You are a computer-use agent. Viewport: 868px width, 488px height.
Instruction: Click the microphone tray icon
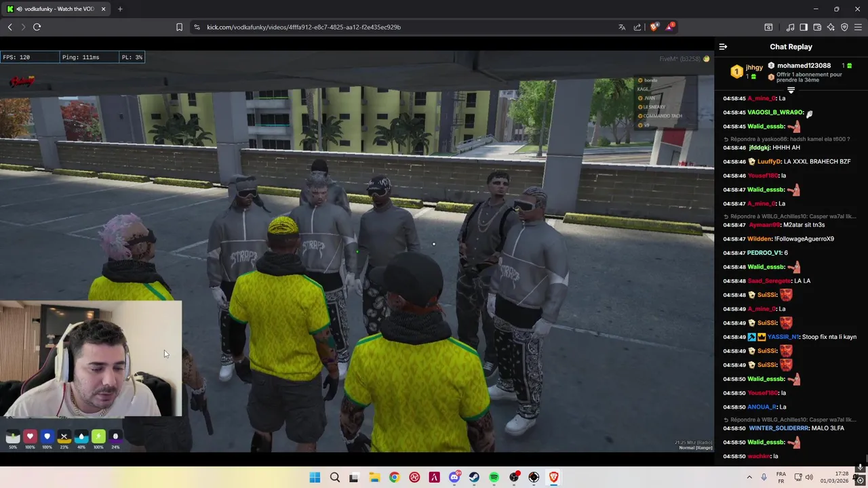[x=764, y=477]
